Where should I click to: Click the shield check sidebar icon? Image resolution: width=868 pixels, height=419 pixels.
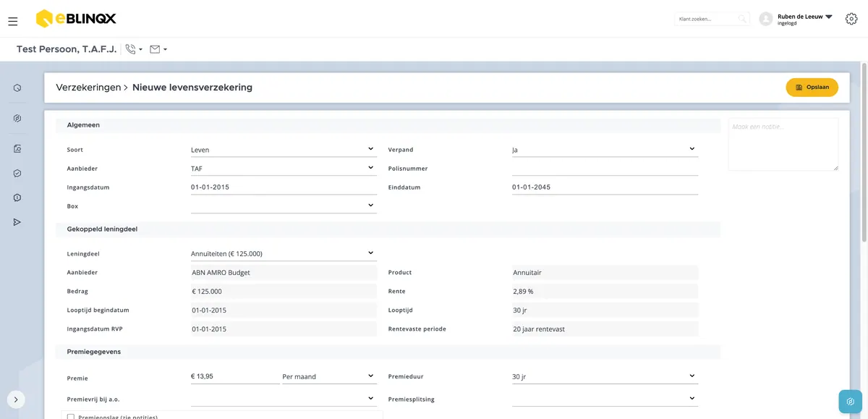tap(17, 174)
